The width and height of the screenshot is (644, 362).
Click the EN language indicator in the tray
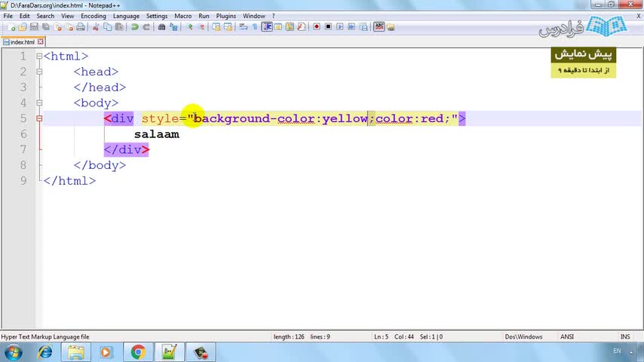tap(617, 351)
